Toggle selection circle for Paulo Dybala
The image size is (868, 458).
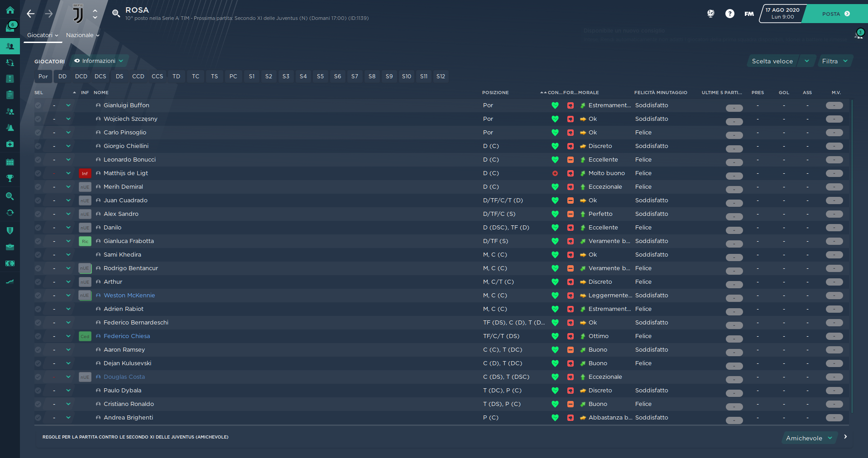click(x=38, y=391)
